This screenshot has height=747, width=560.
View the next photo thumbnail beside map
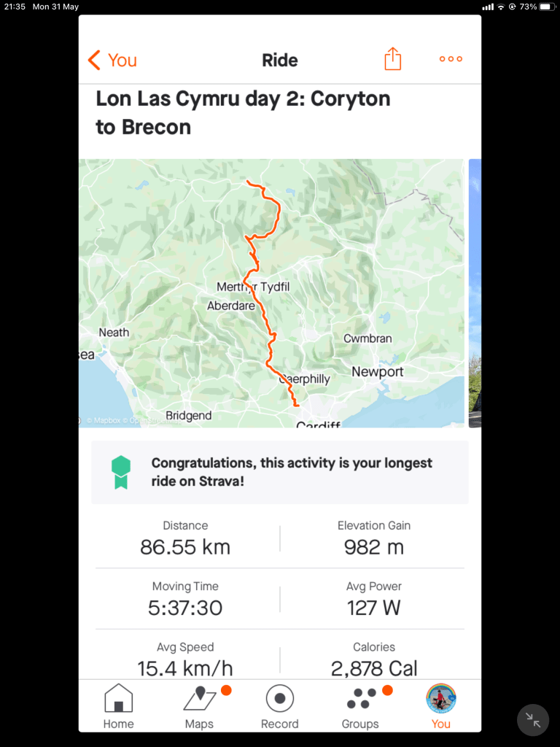(475, 293)
